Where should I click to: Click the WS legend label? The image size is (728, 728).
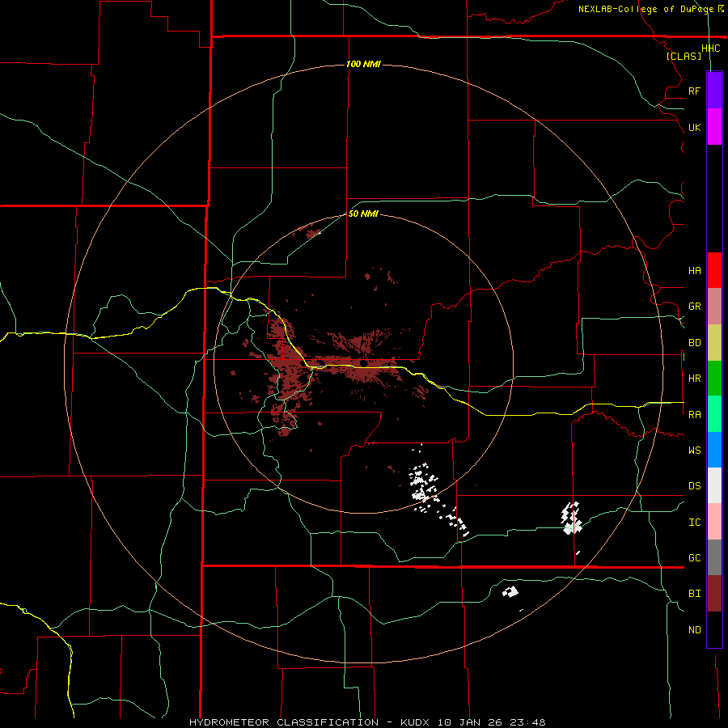click(x=694, y=451)
